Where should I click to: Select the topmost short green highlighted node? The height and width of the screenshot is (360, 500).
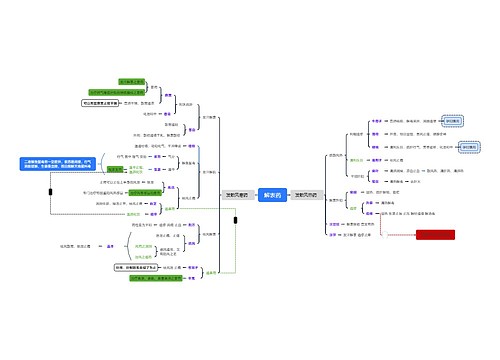click(131, 82)
